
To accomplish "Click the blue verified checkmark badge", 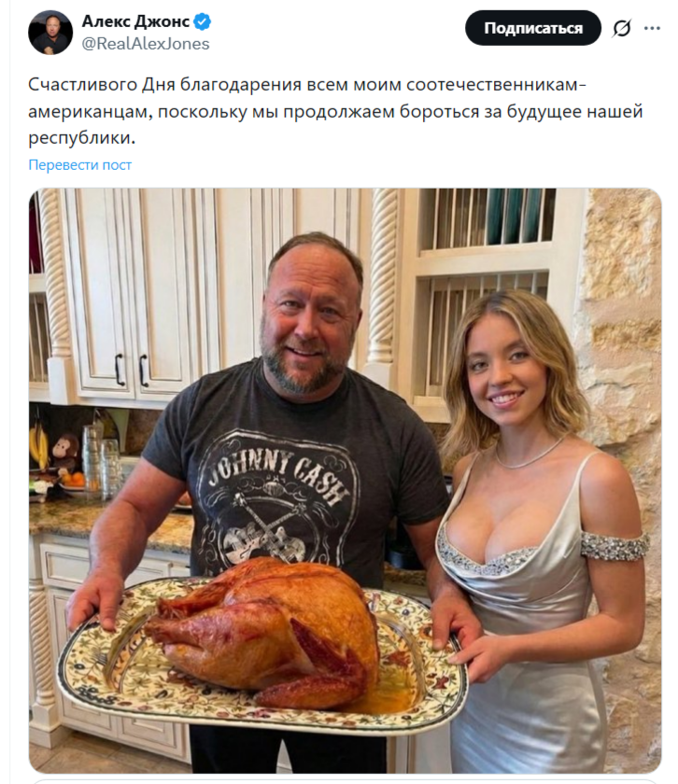I will pos(203,21).
